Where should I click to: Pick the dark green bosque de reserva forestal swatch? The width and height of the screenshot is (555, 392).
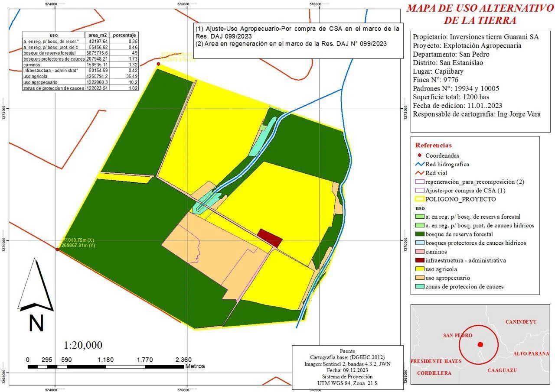coord(419,234)
